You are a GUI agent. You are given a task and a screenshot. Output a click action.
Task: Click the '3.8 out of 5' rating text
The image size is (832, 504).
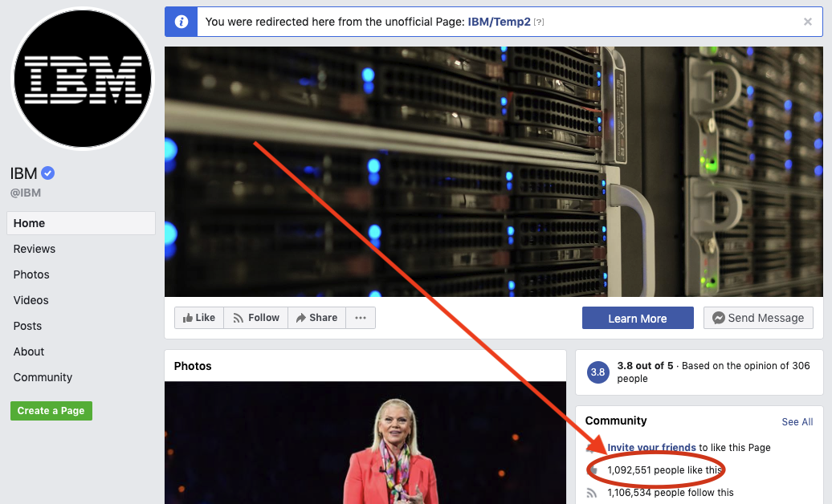pos(645,365)
